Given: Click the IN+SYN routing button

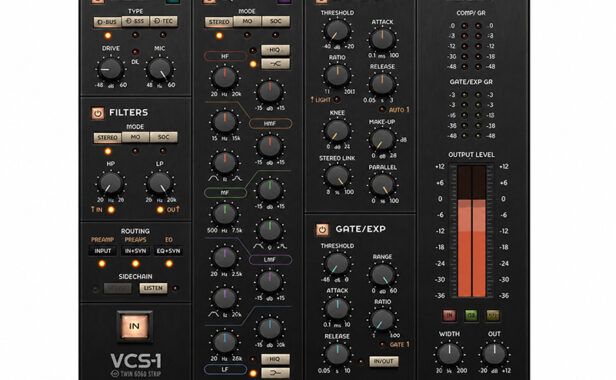Looking at the screenshot, I should tap(136, 251).
